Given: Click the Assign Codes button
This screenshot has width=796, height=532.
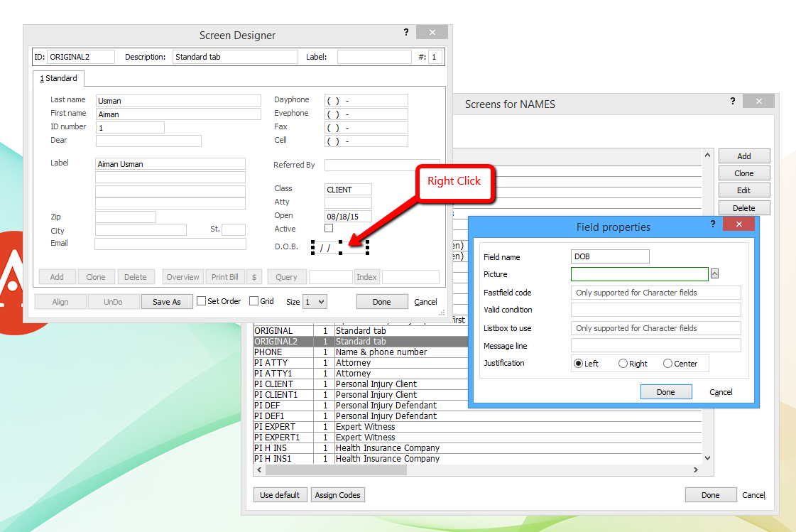Looking at the screenshot, I should (x=337, y=494).
